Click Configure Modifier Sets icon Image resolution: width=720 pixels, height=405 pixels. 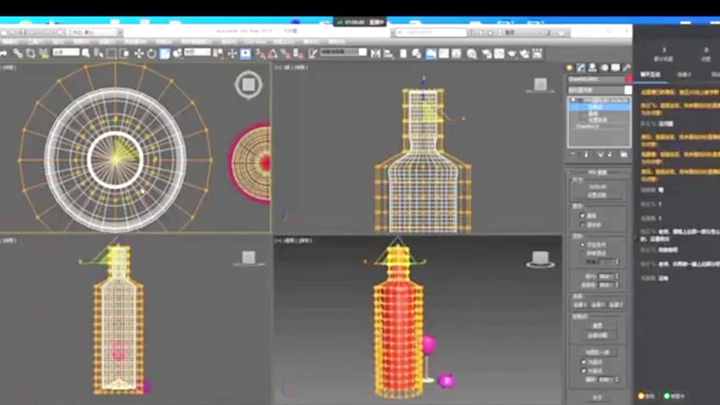(624, 155)
